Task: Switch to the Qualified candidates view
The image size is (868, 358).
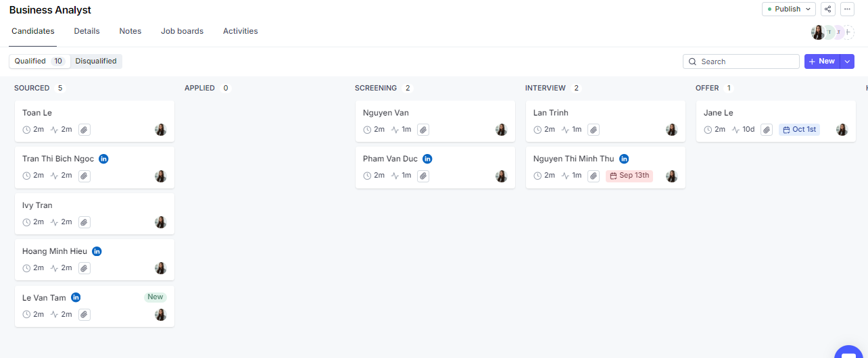Action: 39,61
